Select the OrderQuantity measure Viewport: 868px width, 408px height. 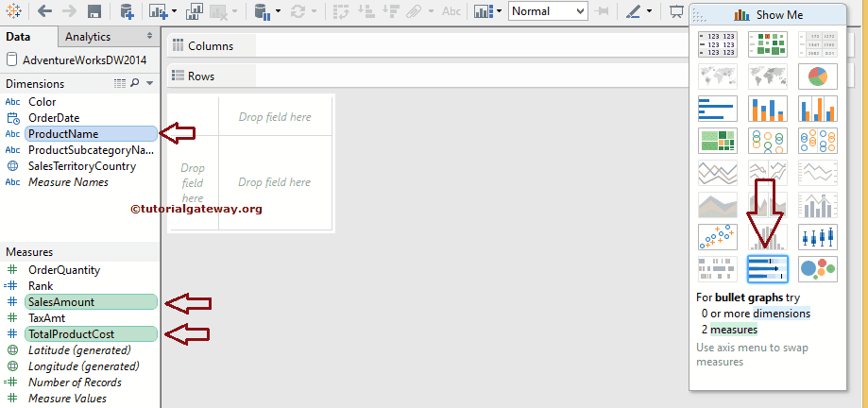pos(64,270)
